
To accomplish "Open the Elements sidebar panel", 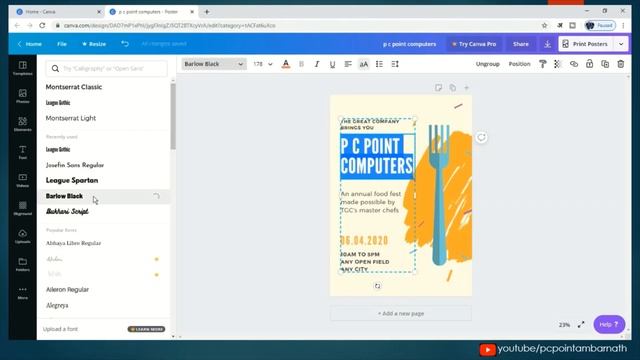I will (x=22, y=124).
